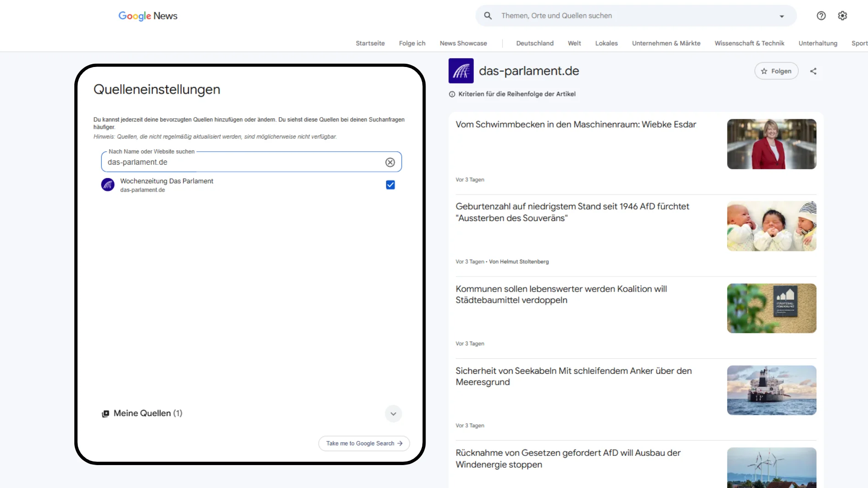Viewport: 868px width, 488px height.
Task: Click the share icon next to Folgen
Action: (813, 71)
